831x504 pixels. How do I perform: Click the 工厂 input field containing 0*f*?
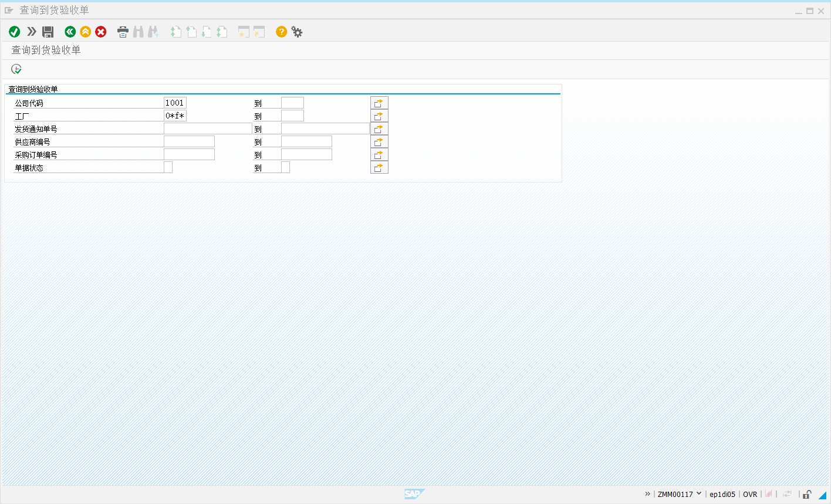pyautogui.click(x=175, y=116)
